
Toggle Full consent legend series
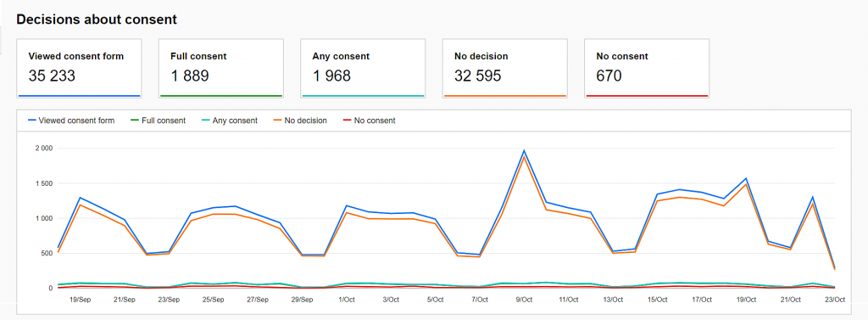[x=158, y=121]
